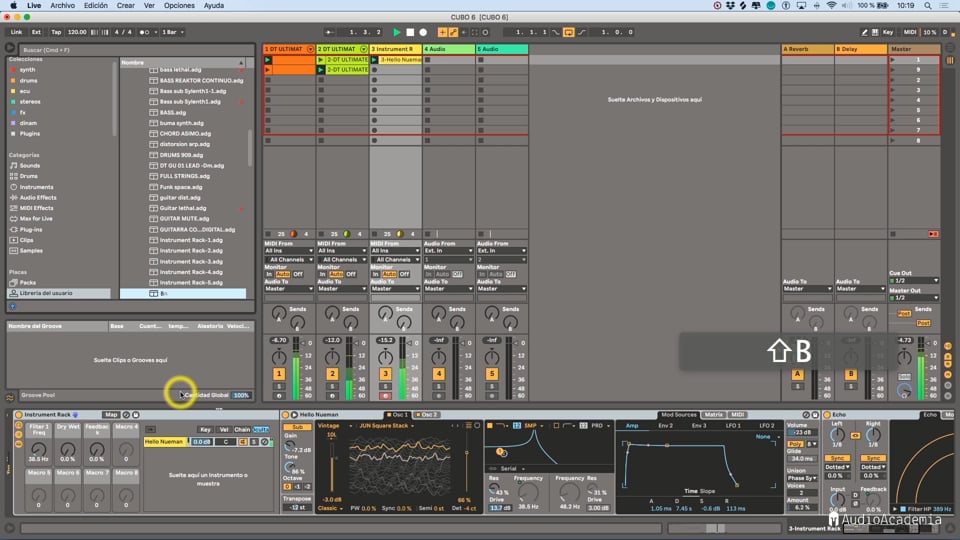The width and height of the screenshot is (960, 540).
Task: Open the Crear menu
Action: click(126, 6)
